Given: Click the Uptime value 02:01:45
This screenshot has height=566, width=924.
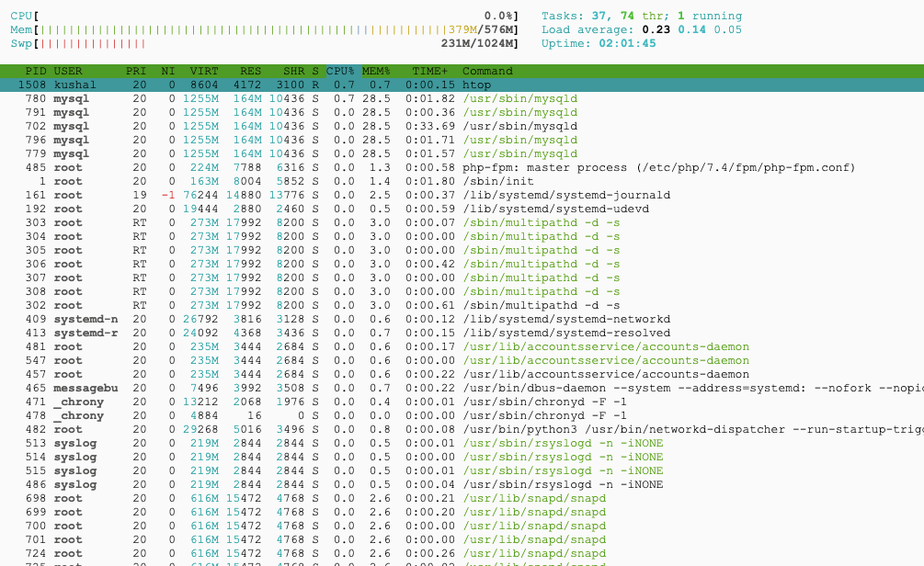Looking at the screenshot, I should [628, 43].
